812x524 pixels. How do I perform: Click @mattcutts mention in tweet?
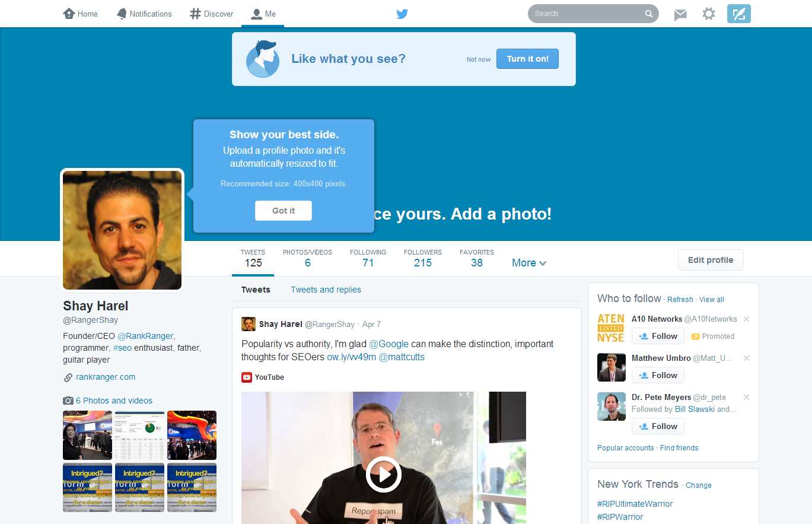pos(402,357)
